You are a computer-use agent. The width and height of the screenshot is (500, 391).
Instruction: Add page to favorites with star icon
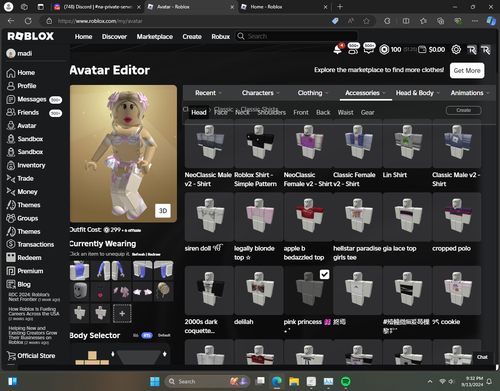pos(366,21)
